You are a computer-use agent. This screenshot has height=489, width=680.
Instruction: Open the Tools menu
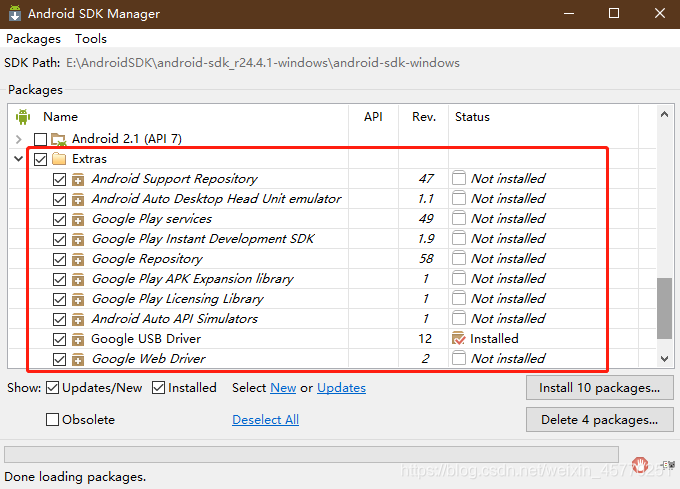point(91,39)
